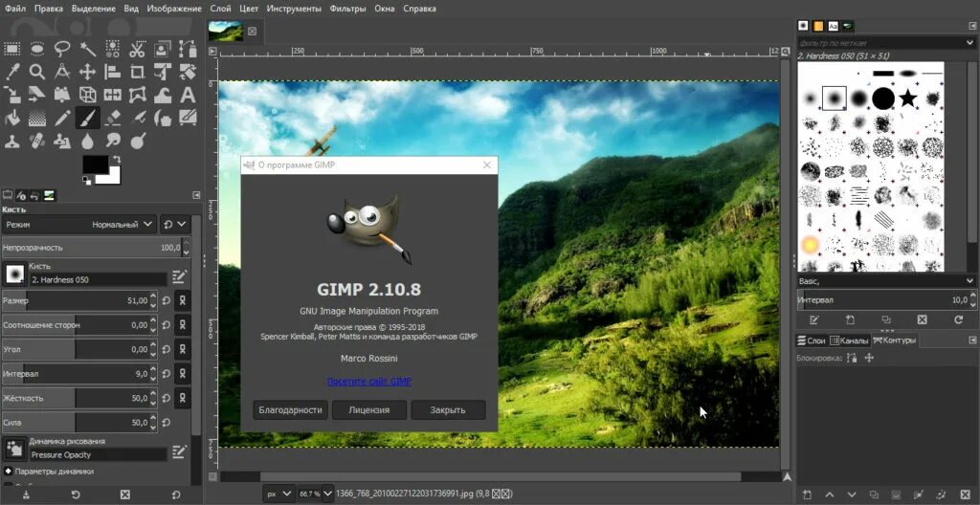Open the white background color swatch

tap(114, 177)
